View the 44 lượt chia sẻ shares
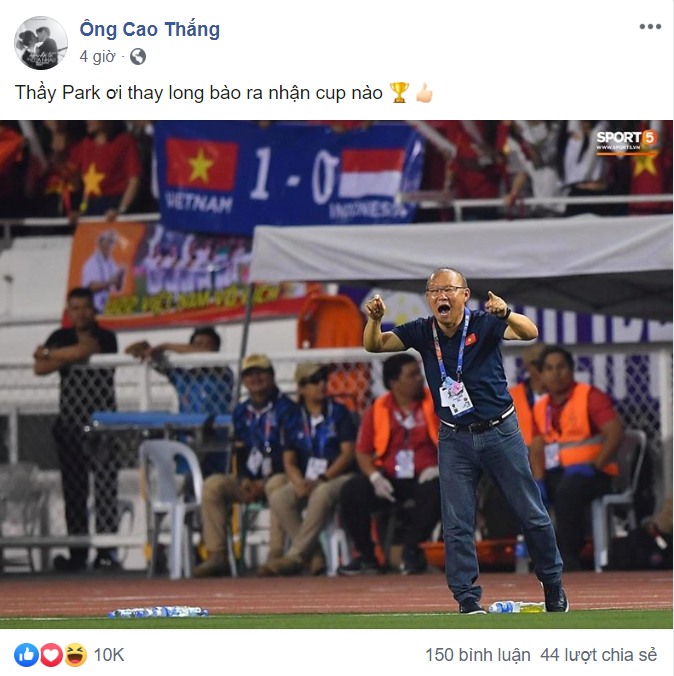Image resolution: width=674 pixels, height=676 pixels. (599, 655)
